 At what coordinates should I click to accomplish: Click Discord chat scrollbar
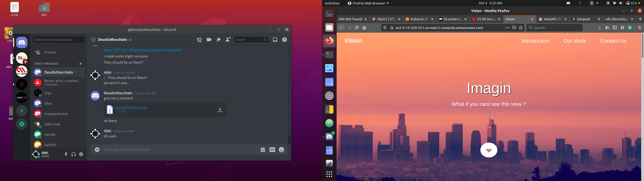[x=289, y=140]
